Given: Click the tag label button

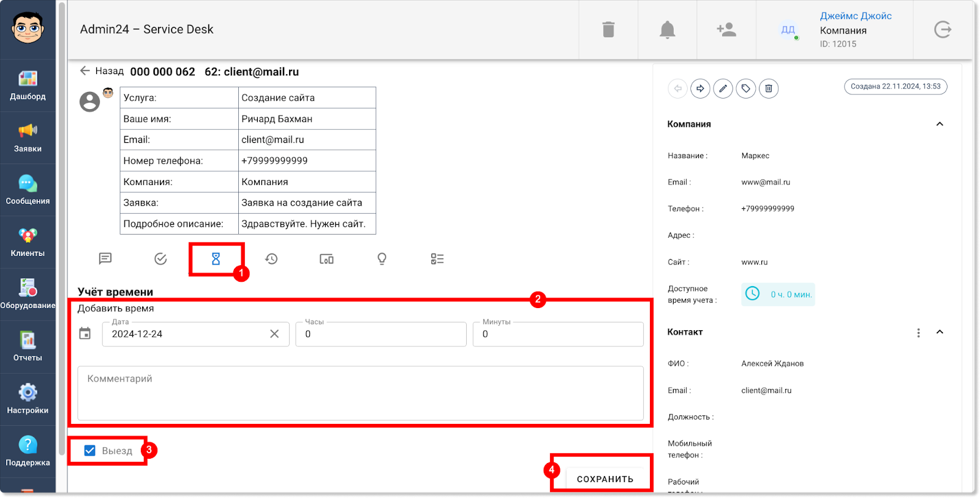Looking at the screenshot, I should tap(745, 89).
